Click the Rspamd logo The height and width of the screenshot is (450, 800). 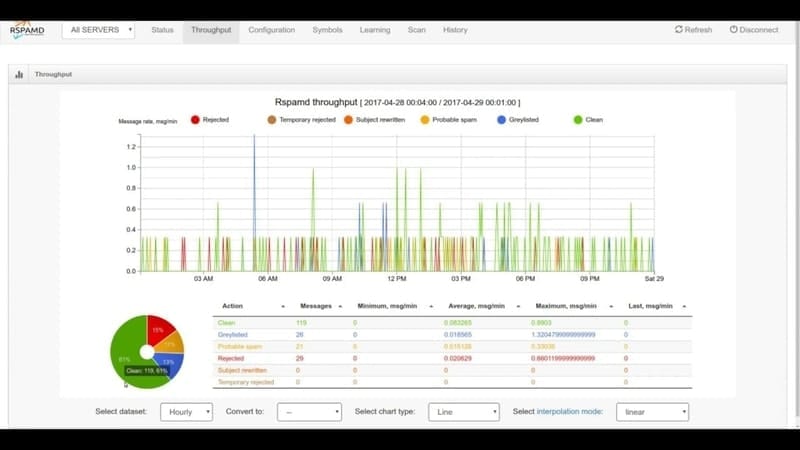click(27, 30)
